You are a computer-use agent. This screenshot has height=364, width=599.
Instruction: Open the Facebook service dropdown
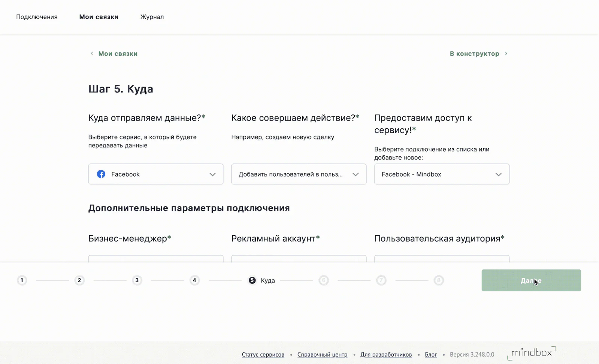(156, 174)
